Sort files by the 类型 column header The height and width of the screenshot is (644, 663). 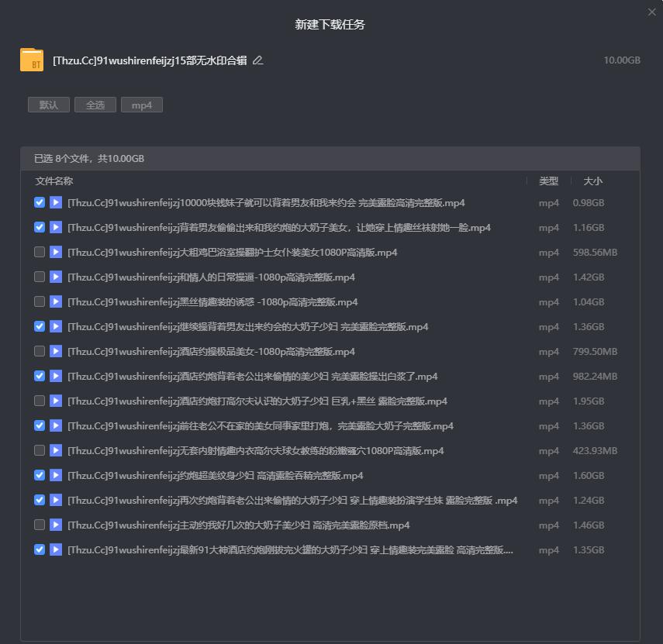click(548, 181)
